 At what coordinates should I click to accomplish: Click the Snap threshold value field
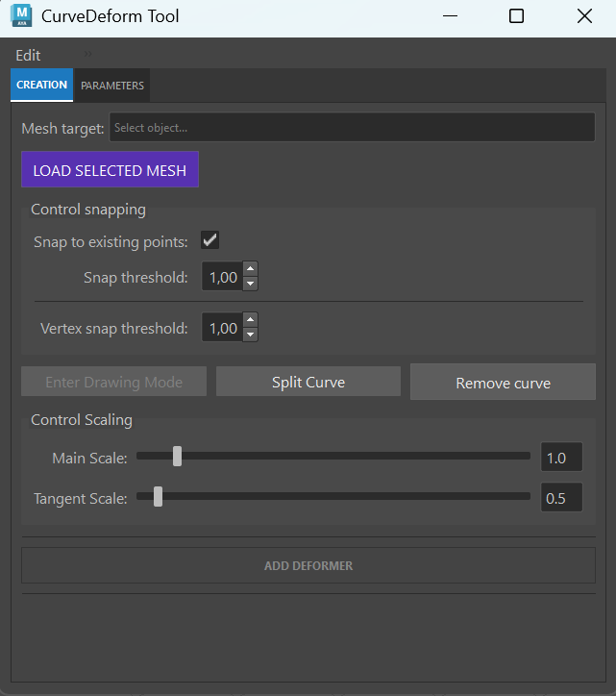(222, 277)
